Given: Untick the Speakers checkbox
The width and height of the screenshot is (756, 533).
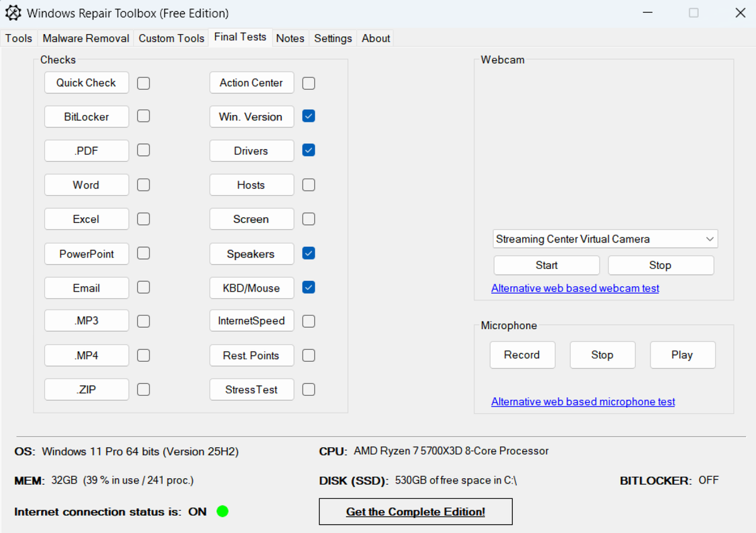Looking at the screenshot, I should click(x=308, y=253).
